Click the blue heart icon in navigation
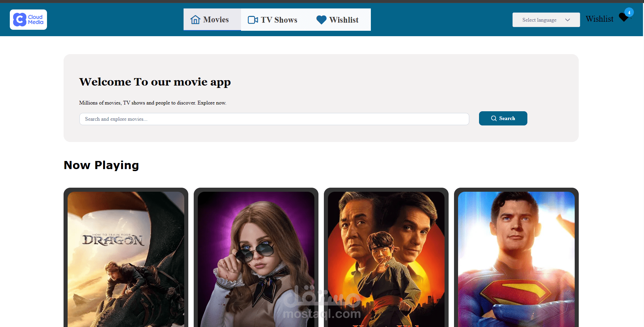The width and height of the screenshot is (644, 327). pyautogui.click(x=321, y=20)
